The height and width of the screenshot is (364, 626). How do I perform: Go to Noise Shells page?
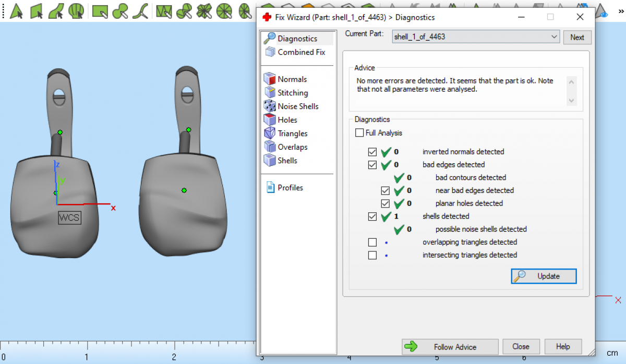pyautogui.click(x=297, y=106)
